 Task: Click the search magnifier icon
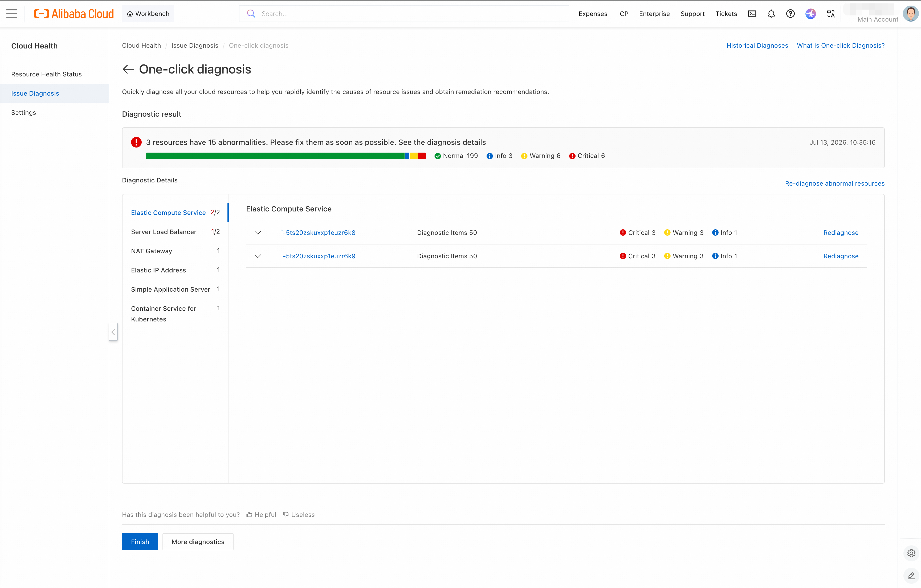tap(251, 14)
